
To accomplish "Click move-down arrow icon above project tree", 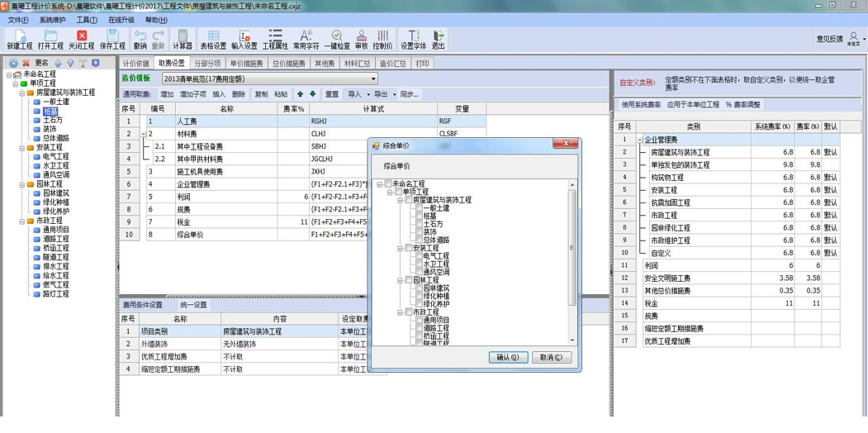I will tap(70, 63).
